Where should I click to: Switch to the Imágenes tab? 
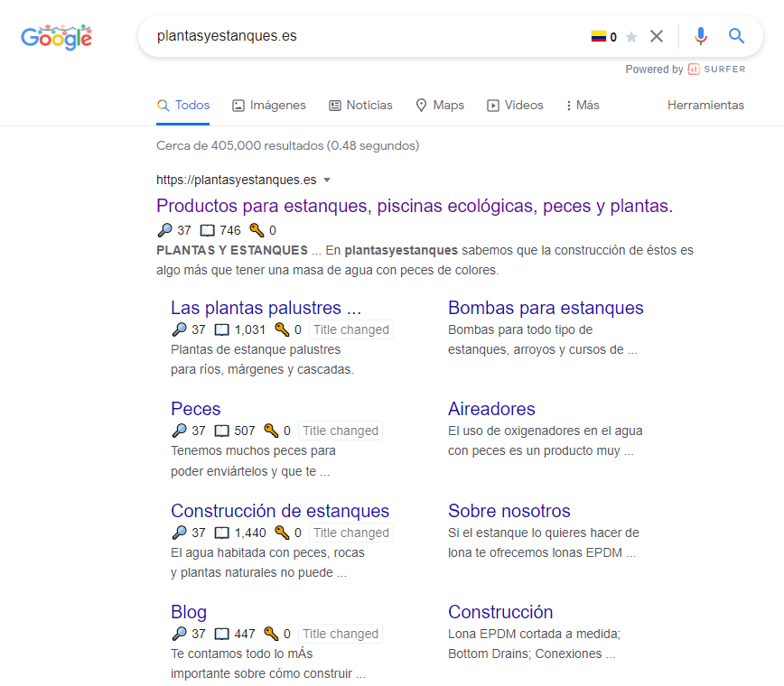[x=269, y=106]
